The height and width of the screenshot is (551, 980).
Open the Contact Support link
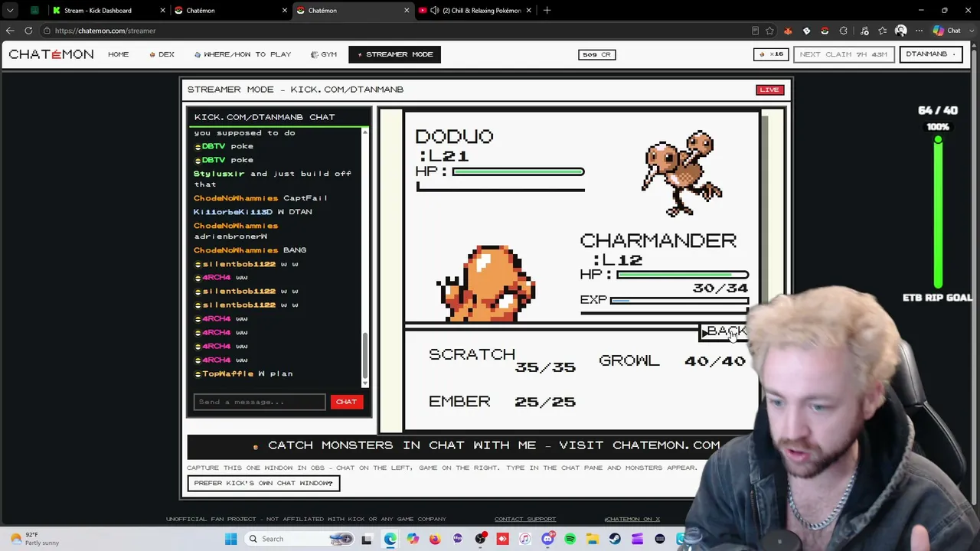click(x=525, y=519)
